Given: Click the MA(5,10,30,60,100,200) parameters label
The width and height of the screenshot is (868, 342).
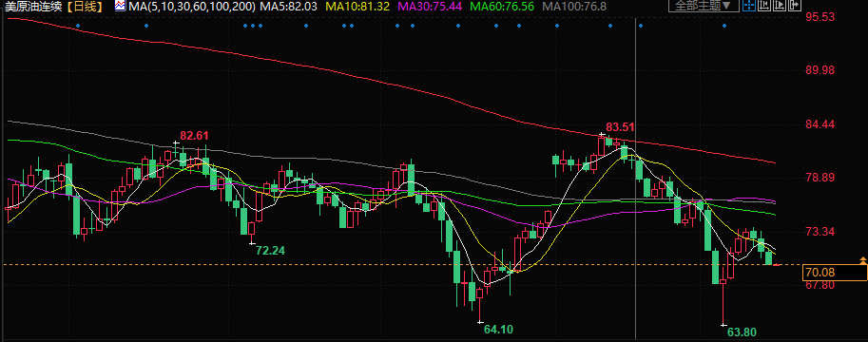Looking at the screenshot, I should coord(191,7).
